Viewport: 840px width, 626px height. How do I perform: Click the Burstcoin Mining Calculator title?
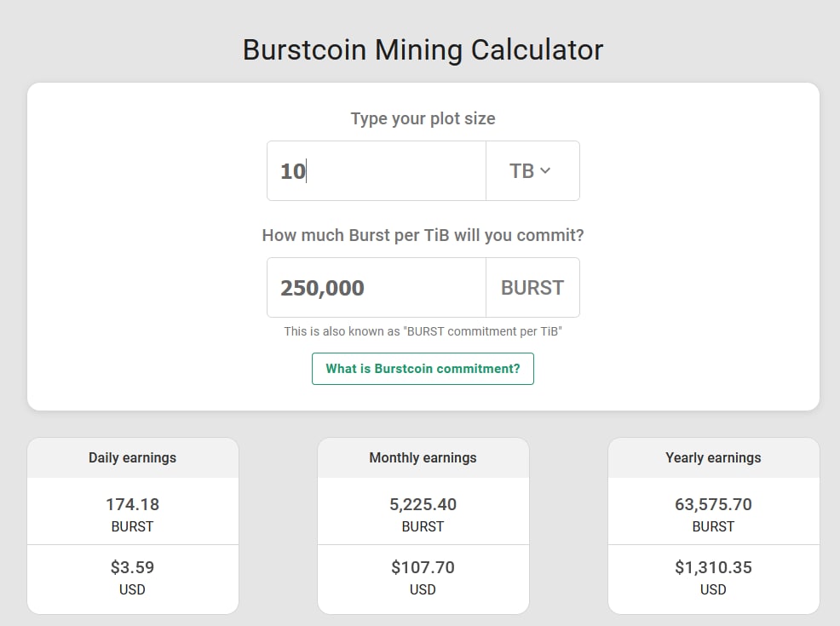click(x=423, y=49)
